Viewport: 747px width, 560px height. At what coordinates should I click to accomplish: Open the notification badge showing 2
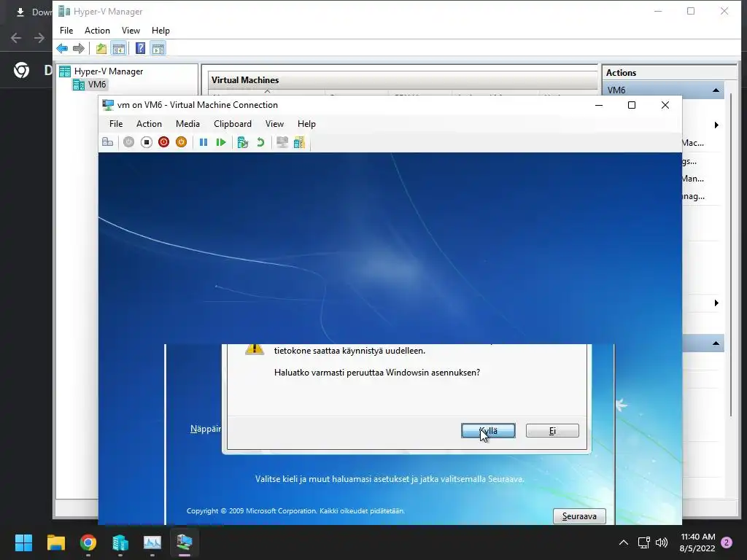pyautogui.click(x=727, y=542)
